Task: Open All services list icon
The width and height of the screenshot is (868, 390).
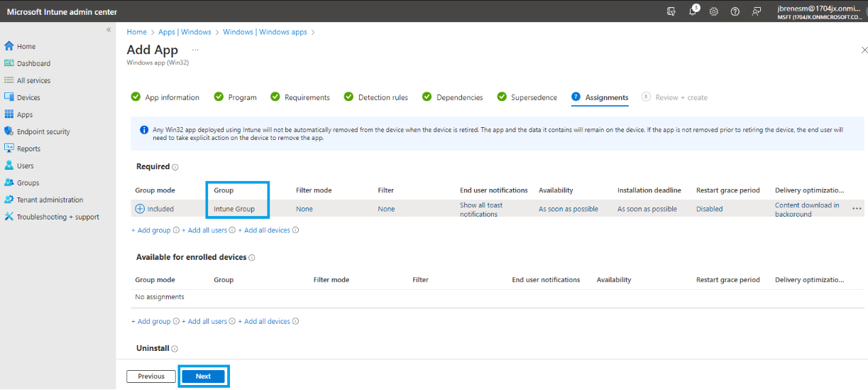Action: click(9, 80)
